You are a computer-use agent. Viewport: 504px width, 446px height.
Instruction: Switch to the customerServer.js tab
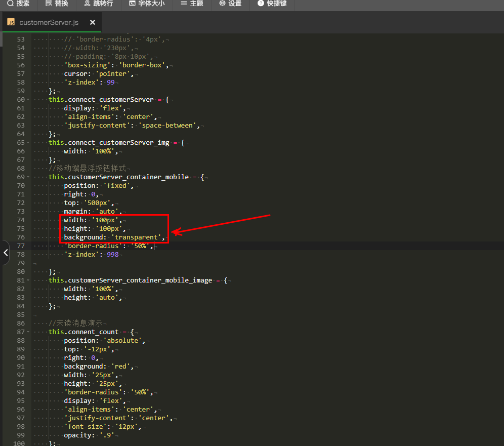point(49,23)
